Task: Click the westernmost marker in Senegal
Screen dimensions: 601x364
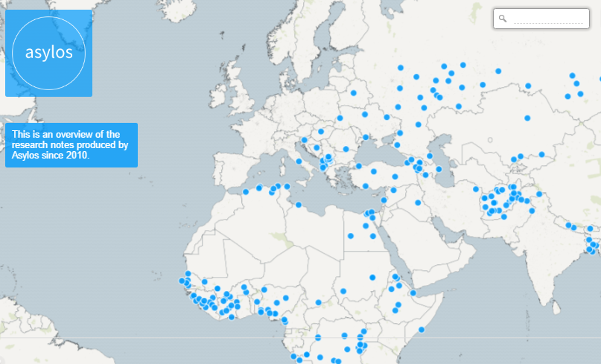Action: click(181, 281)
